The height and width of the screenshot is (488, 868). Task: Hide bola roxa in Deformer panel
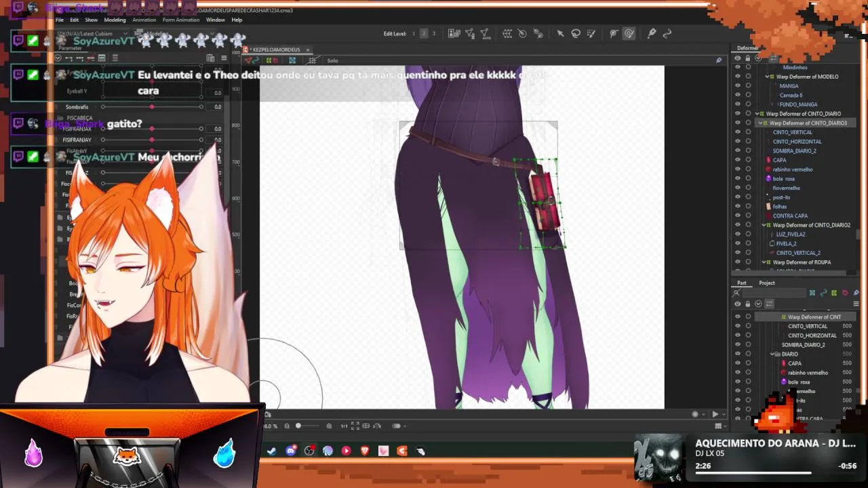pyautogui.click(x=738, y=179)
